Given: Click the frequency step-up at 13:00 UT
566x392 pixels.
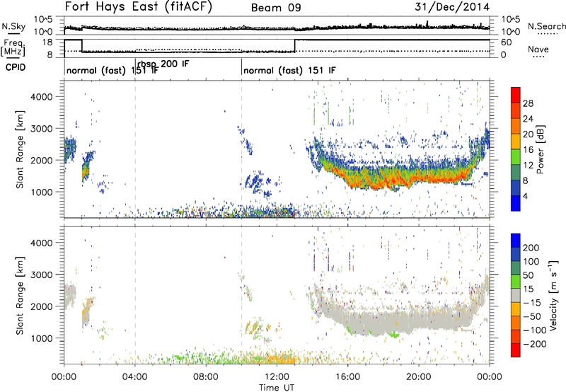Looking at the screenshot, I should (x=295, y=45).
